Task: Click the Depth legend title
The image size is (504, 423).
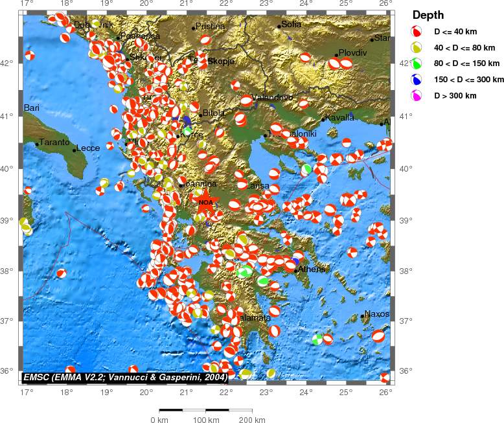Action: 428,15
